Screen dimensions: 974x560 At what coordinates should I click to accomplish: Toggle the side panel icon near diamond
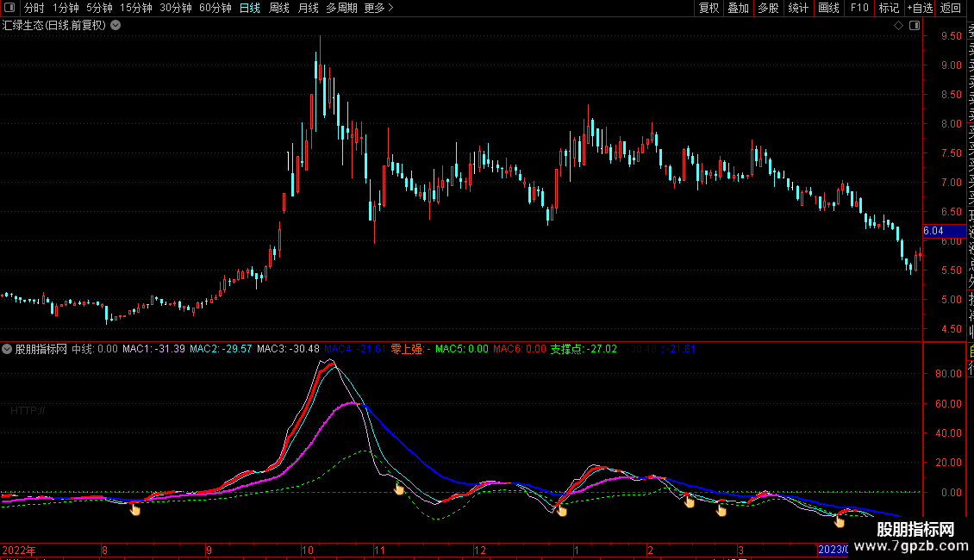pos(915,26)
